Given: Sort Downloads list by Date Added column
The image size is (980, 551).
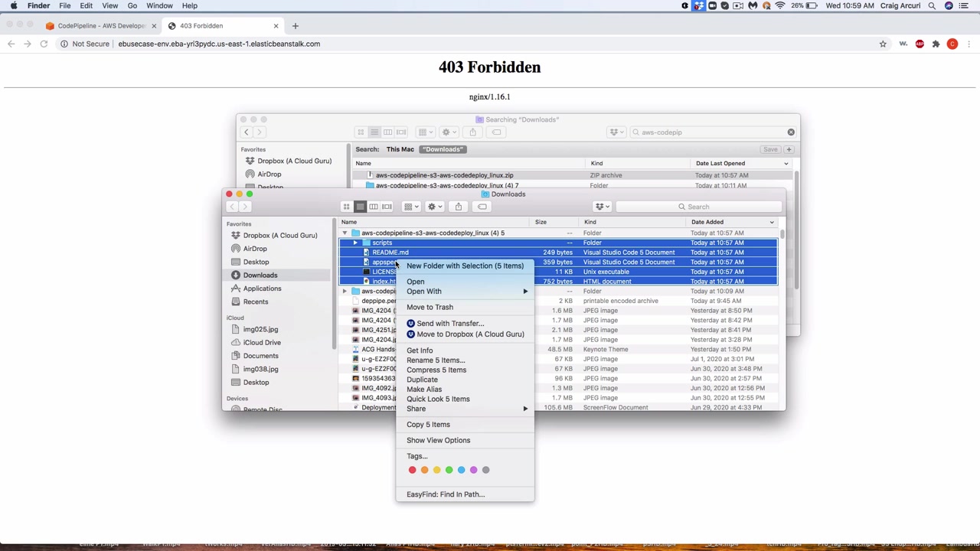Looking at the screenshot, I should coord(732,222).
